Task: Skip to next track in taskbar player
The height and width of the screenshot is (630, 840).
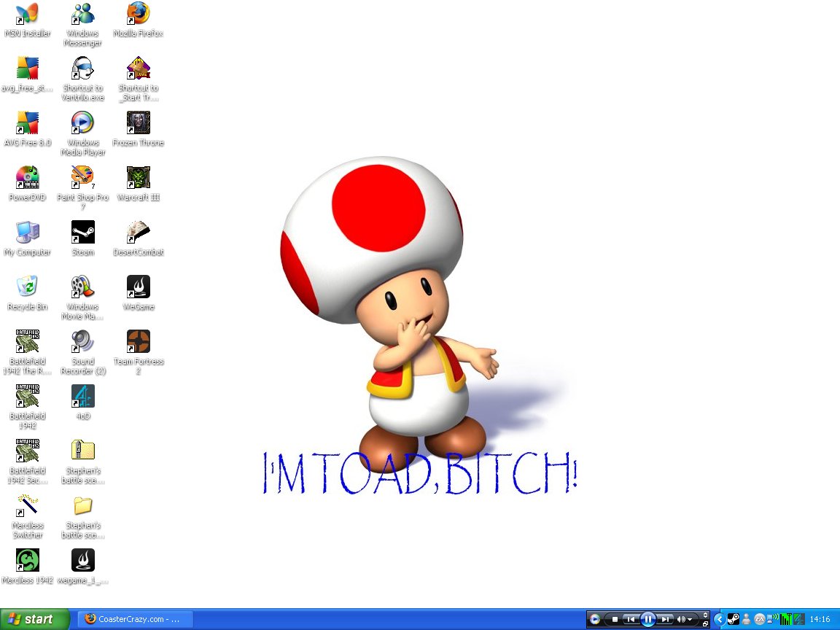Action: point(665,619)
